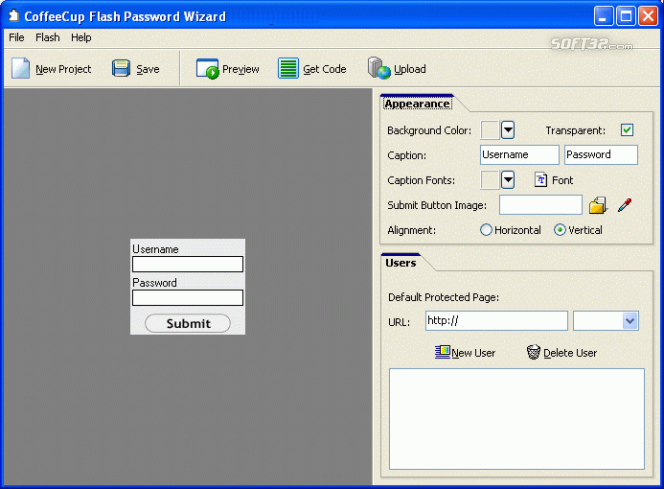Viewport: 664px width, 489px height.
Task: Select Vertical alignment radio button
Action: (x=559, y=230)
